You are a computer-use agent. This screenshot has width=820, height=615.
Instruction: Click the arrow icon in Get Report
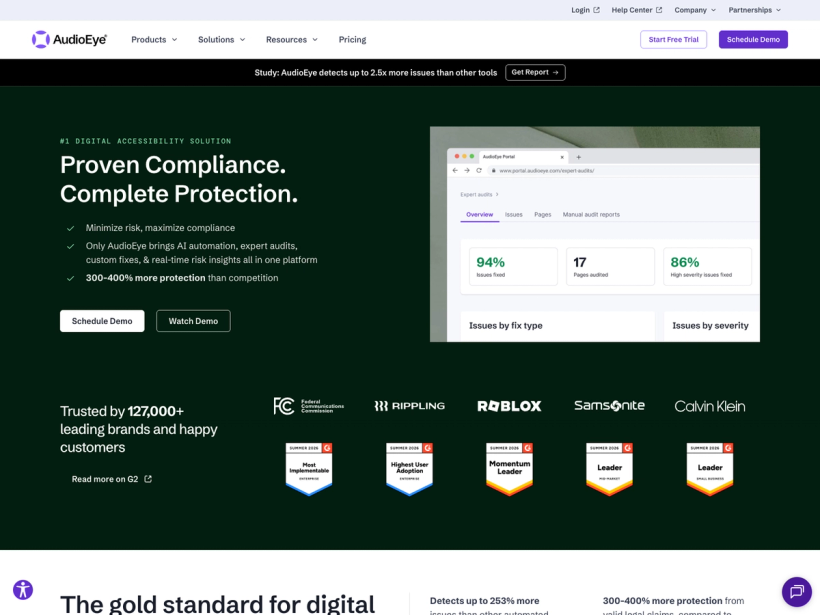tap(555, 73)
